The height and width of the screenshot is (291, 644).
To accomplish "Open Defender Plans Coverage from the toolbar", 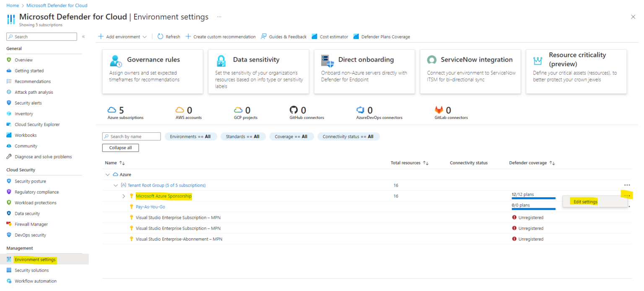I will point(356,36).
